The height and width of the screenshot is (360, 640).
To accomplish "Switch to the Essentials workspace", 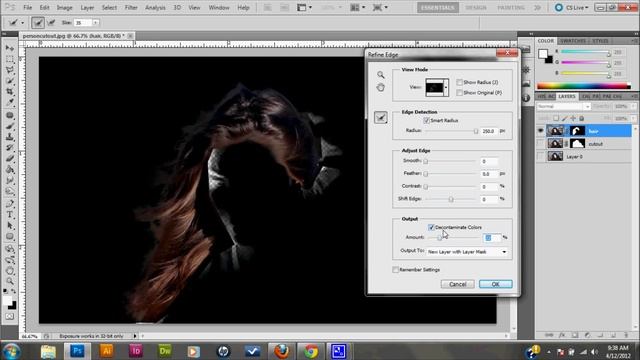I will [438, 7].
